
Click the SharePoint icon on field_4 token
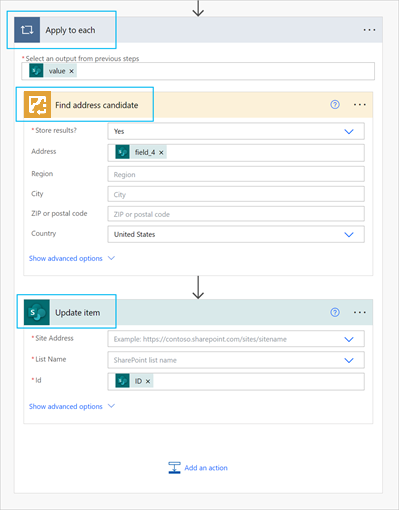(x=122, y=152)
